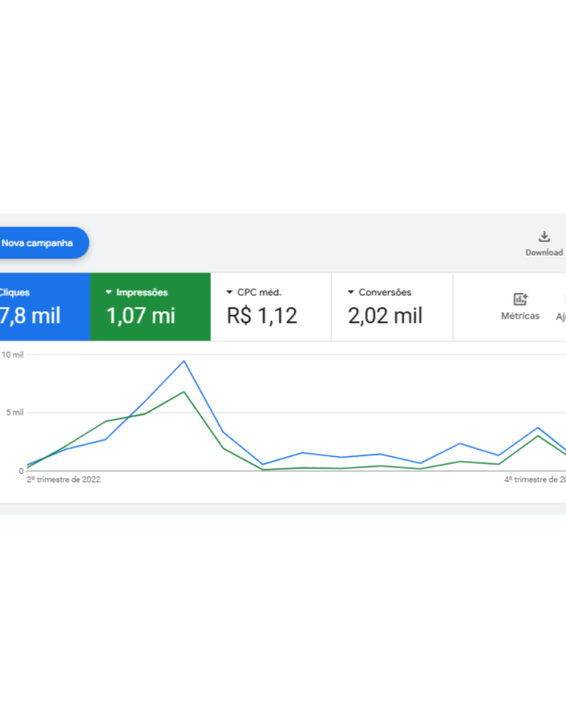Click the highest peak of the blue line

point(184,361)
